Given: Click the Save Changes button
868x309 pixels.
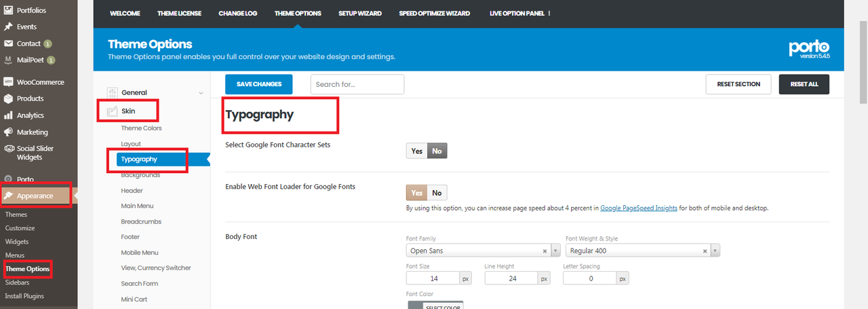Looking at the screenshot, I should click(258, 84).
